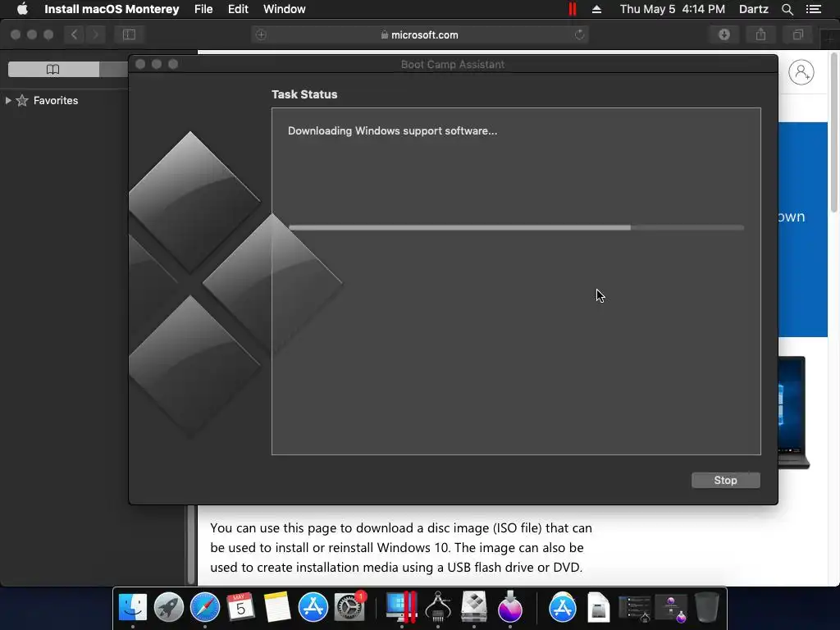Toggle the Safari sidebar
The height and width of the screenshot is (630, 840).
point(129,34)
